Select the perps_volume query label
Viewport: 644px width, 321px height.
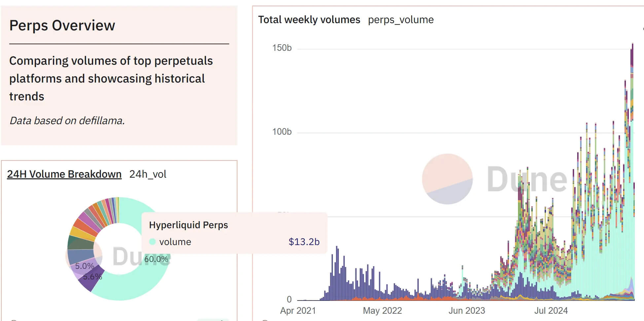pyautogui.click(x=401, y=20)
